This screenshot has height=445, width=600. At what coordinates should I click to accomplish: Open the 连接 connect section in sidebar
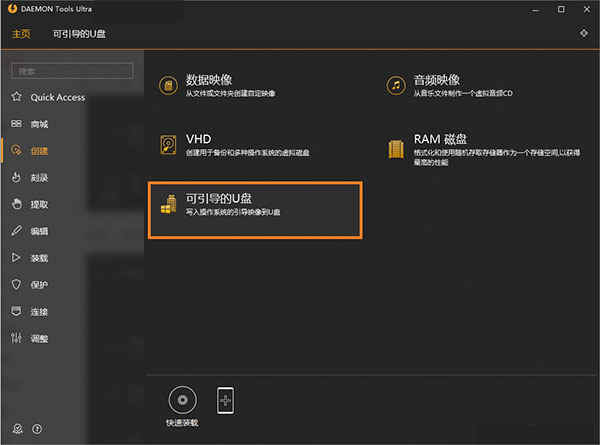coord(29,311)
